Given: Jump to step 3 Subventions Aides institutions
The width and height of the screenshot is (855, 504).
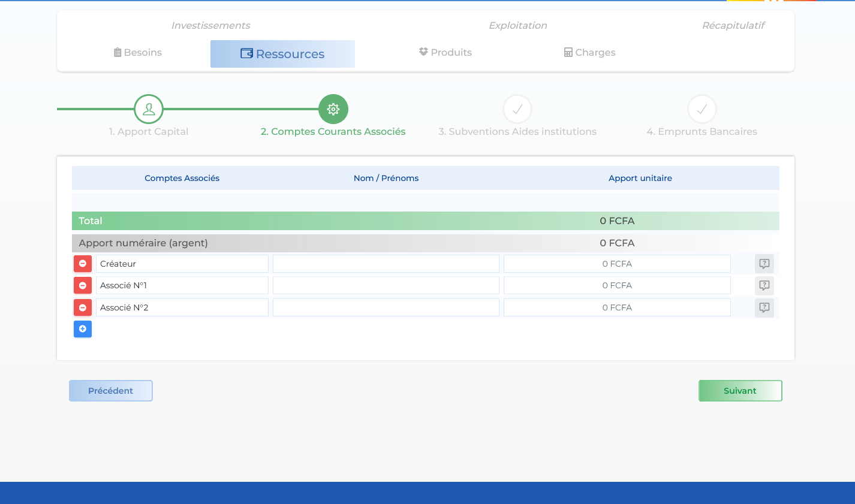Looking at the screenshot, I should tap(517, 109).
